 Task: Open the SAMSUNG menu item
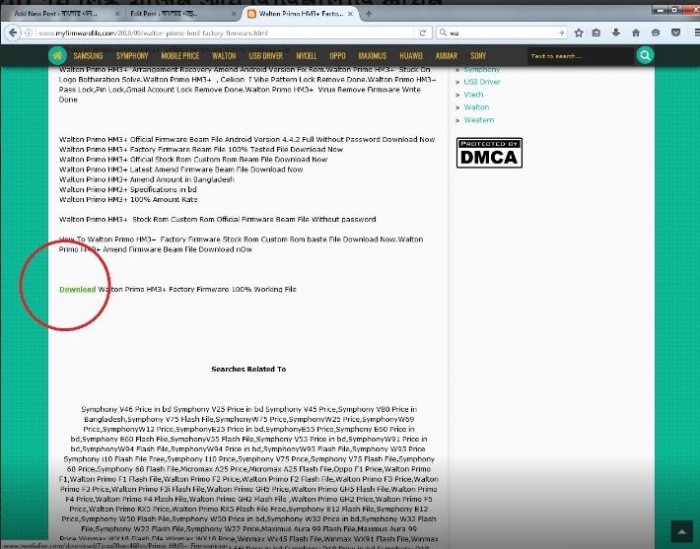coord(88,56)
